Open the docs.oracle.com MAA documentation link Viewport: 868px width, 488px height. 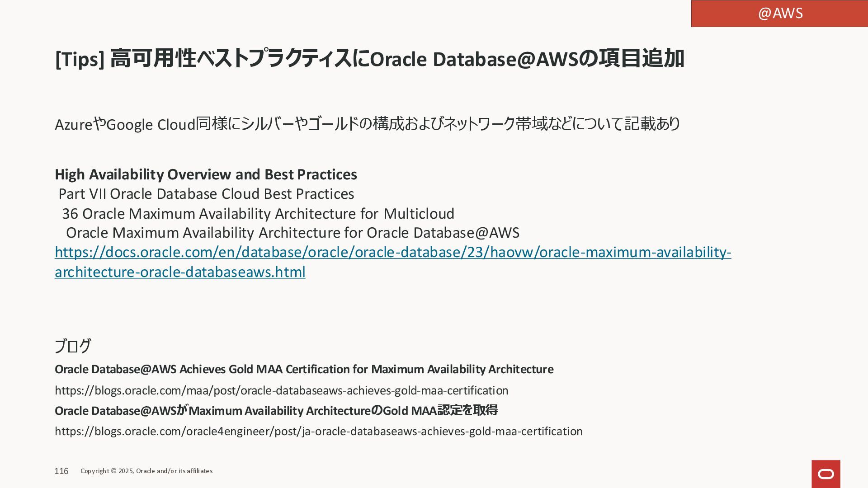tap(392, 252)
